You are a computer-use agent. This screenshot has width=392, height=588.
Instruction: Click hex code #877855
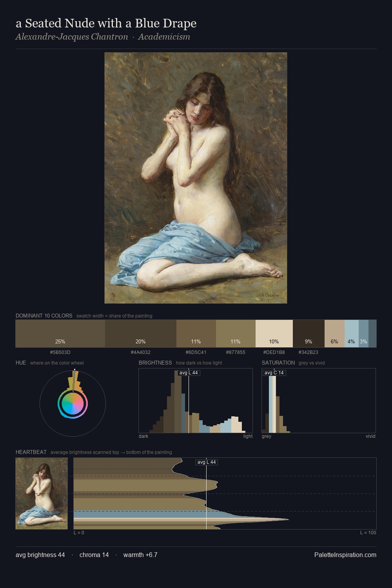click(236, 352)
